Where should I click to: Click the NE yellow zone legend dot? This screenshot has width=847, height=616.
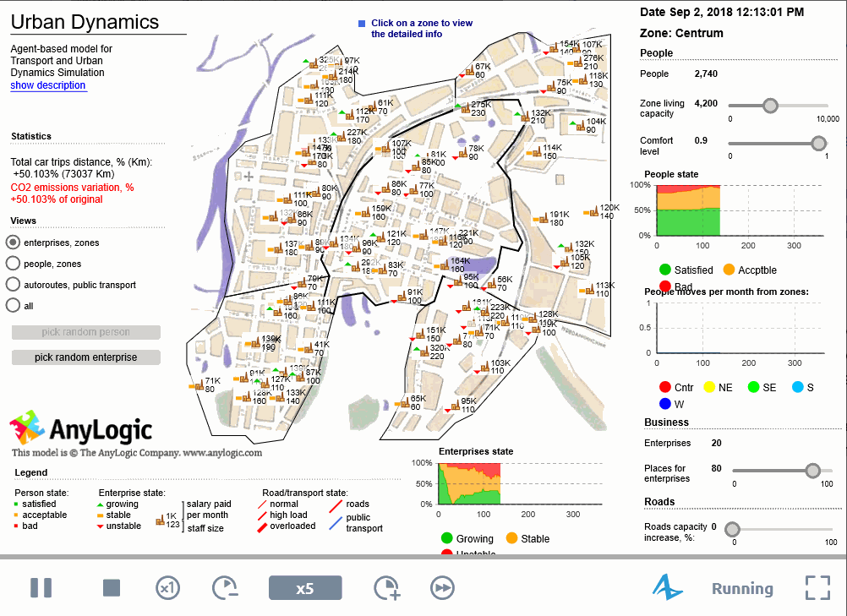click(709, 387)
